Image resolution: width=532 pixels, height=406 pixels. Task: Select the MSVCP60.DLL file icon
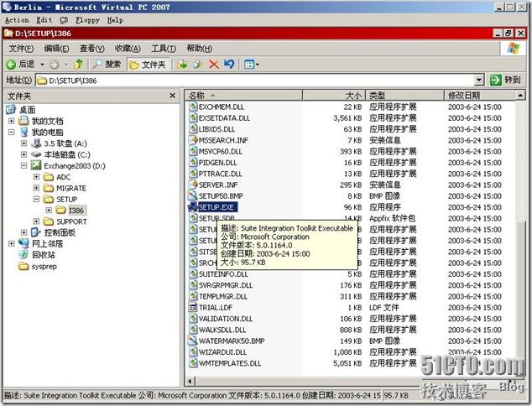tap(193, 151)
